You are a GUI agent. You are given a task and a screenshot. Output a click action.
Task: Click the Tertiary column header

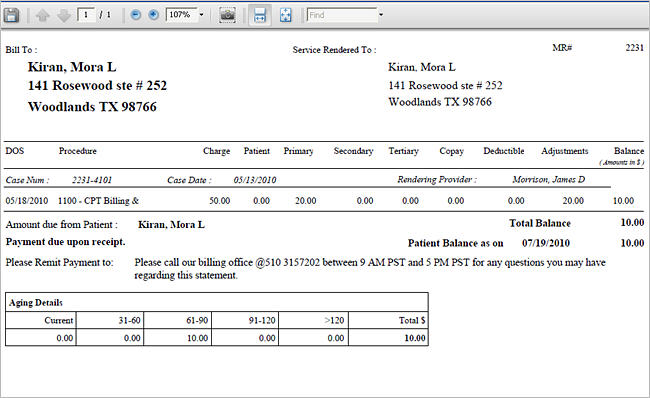[403, 151]
